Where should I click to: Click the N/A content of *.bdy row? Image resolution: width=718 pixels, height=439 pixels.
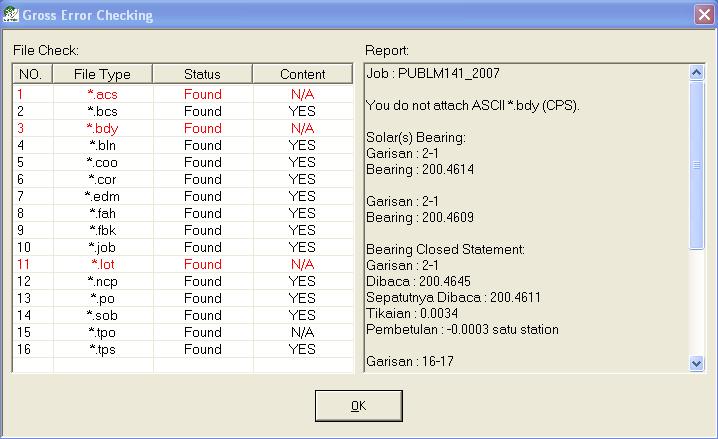[302, 128]
